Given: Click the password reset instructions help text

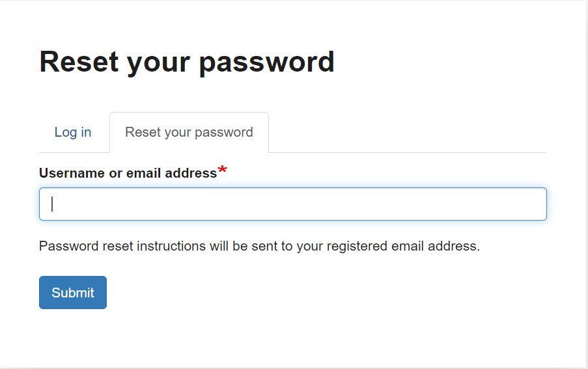Looking at the screenshot, I should 259,247.
